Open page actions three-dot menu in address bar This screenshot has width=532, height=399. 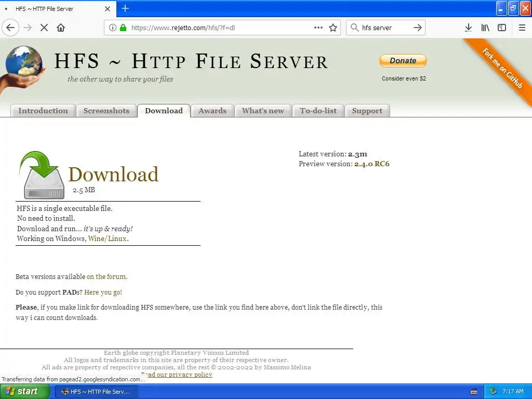click(x=318, y=28)
